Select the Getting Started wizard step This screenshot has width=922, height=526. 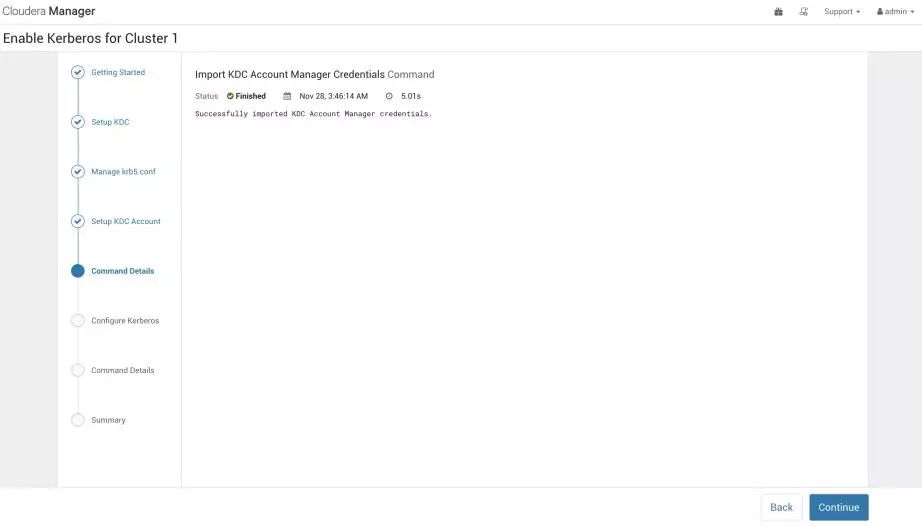(118, 72)
